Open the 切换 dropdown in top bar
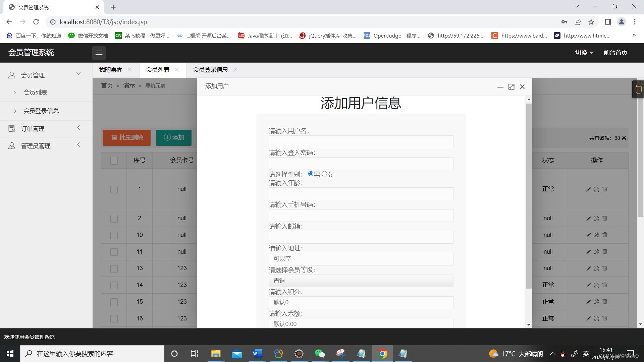This screenshot has width=644, height=362. click(x=584, y=53)
